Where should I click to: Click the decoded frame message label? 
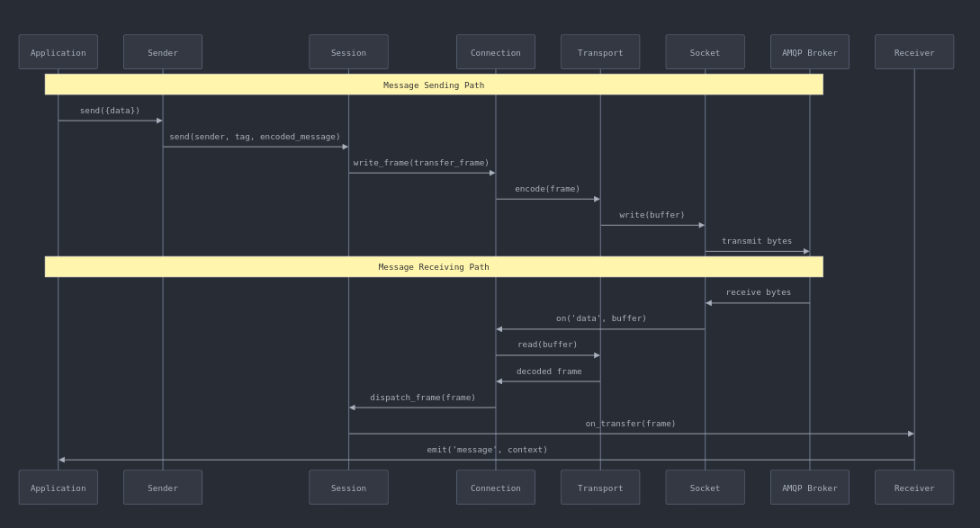coord(549,371)
